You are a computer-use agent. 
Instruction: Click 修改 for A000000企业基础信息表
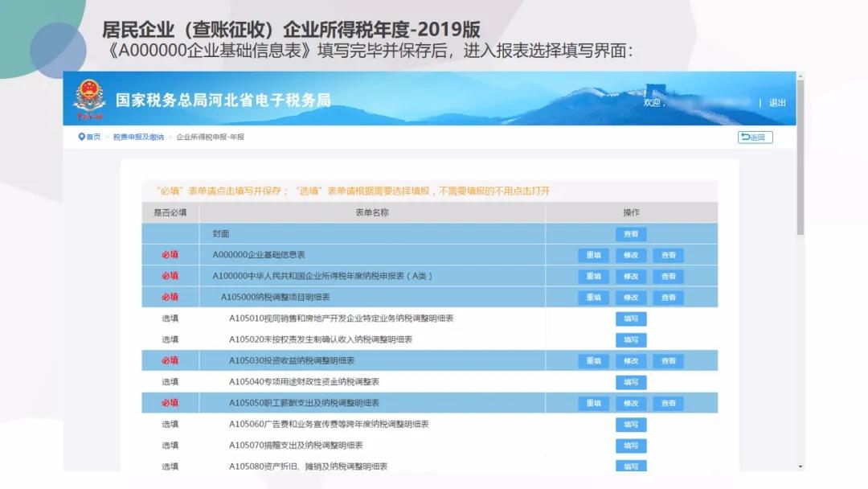tap(630, 254)
